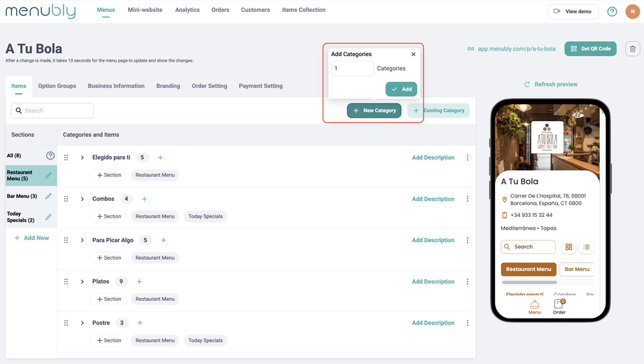Click the Today Specials tag under Combos
Image resolution: width=644 pixels, height=364 pixels.
(205, 216)
